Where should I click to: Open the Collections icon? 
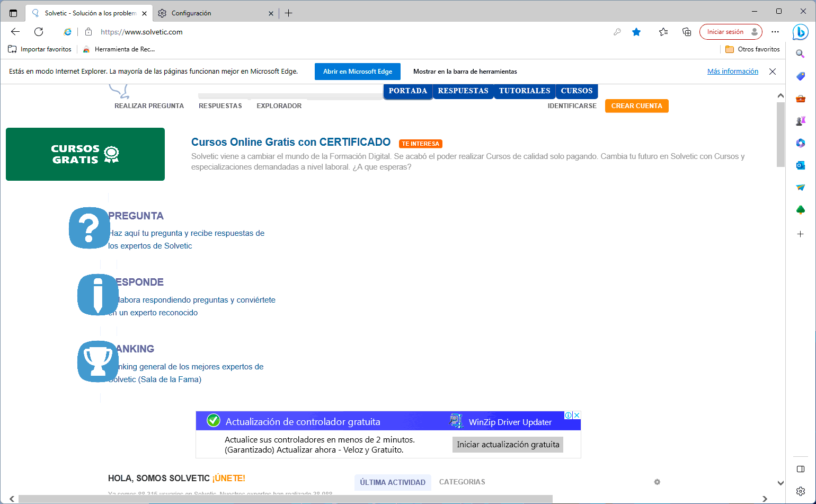[x=687, y=32]
